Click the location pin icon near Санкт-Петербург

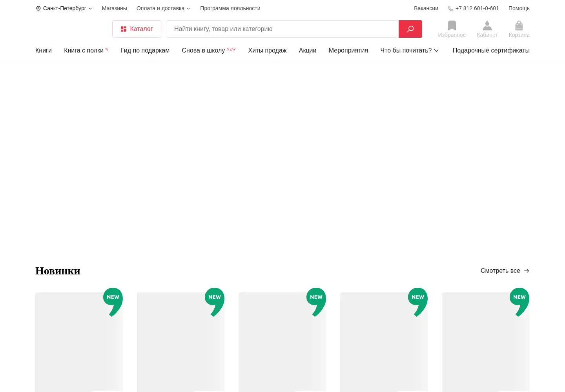click(x=38, y=9)
